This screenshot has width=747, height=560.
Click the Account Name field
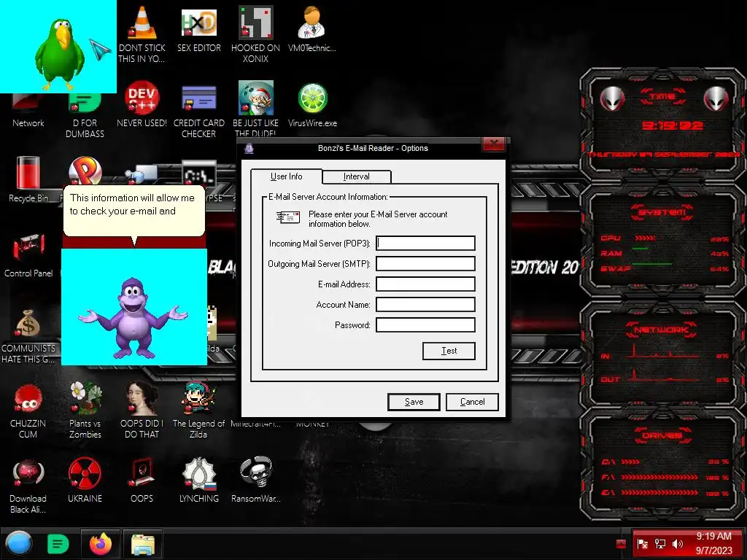click(425, 305)
